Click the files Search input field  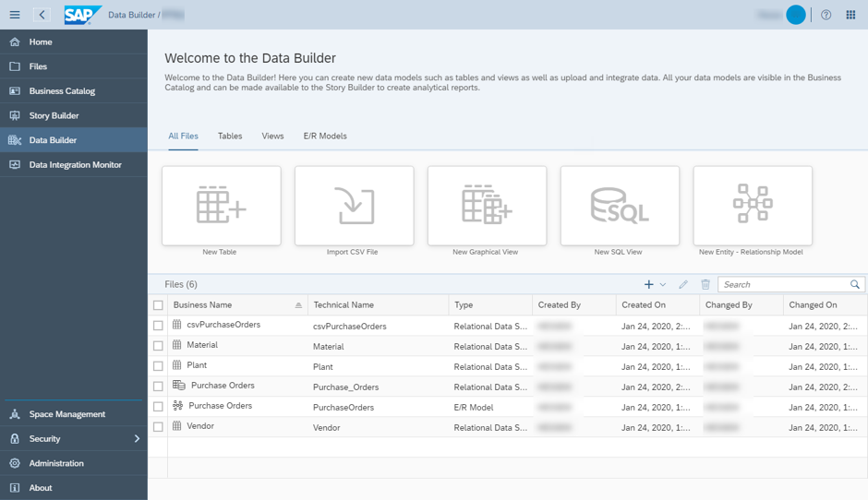coord(785,284)
